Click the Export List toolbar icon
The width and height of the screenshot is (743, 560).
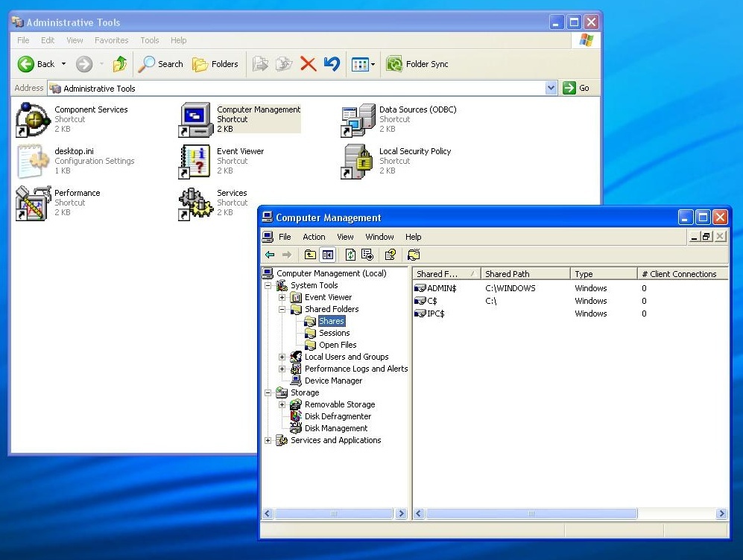click(x=367, y=255)
